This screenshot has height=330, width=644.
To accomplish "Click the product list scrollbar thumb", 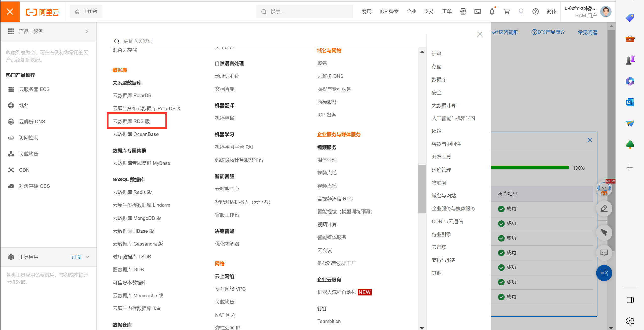I will (x=422, y=189).
